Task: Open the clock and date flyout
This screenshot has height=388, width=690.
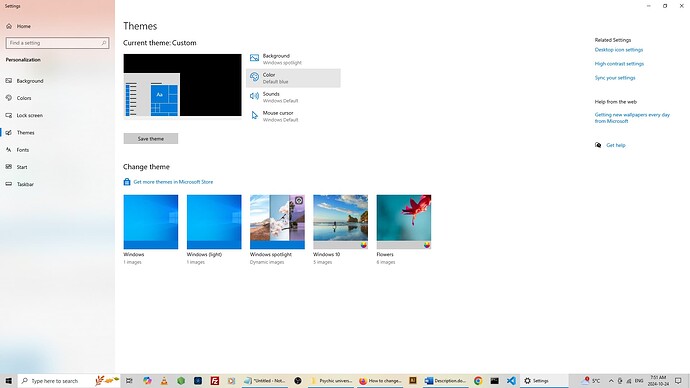Action: pos(658,381)
